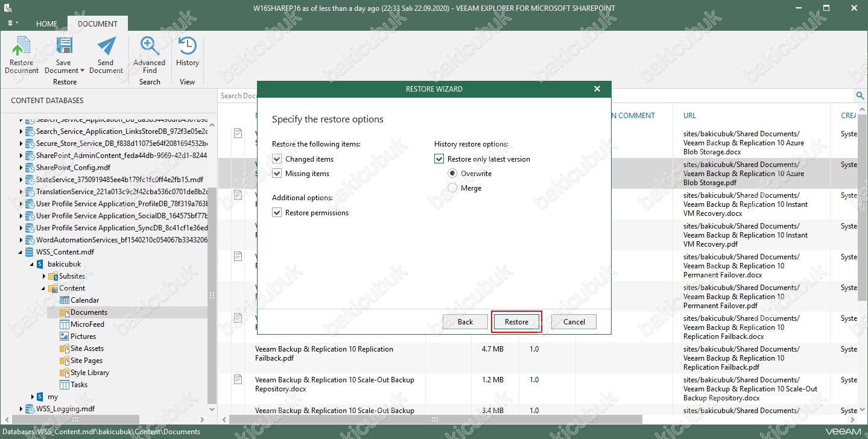Switch to the HOME ribbon tab
The width and height of the screenshot is (868, 439).
[46, 24]
